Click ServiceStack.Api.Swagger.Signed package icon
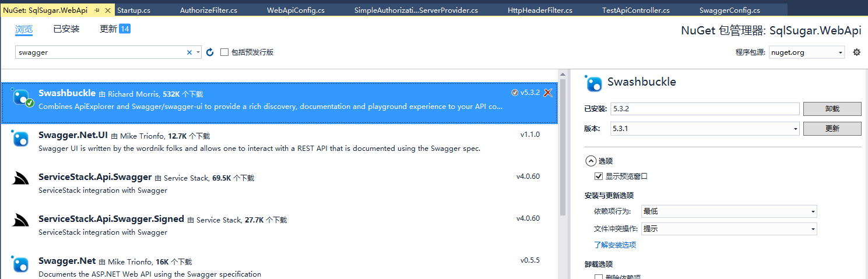This screenshot has width=868, height=279. (20, 221)
